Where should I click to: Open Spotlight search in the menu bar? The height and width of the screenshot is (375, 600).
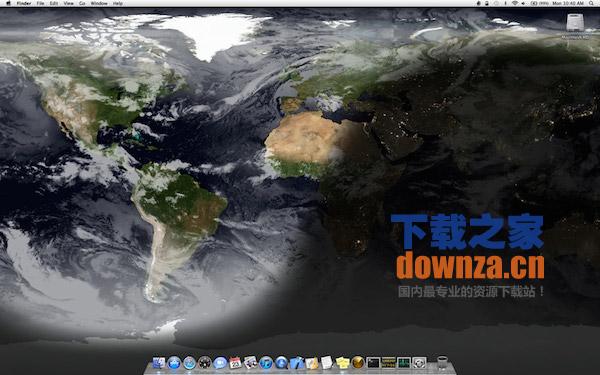click(x=592, y=3)
